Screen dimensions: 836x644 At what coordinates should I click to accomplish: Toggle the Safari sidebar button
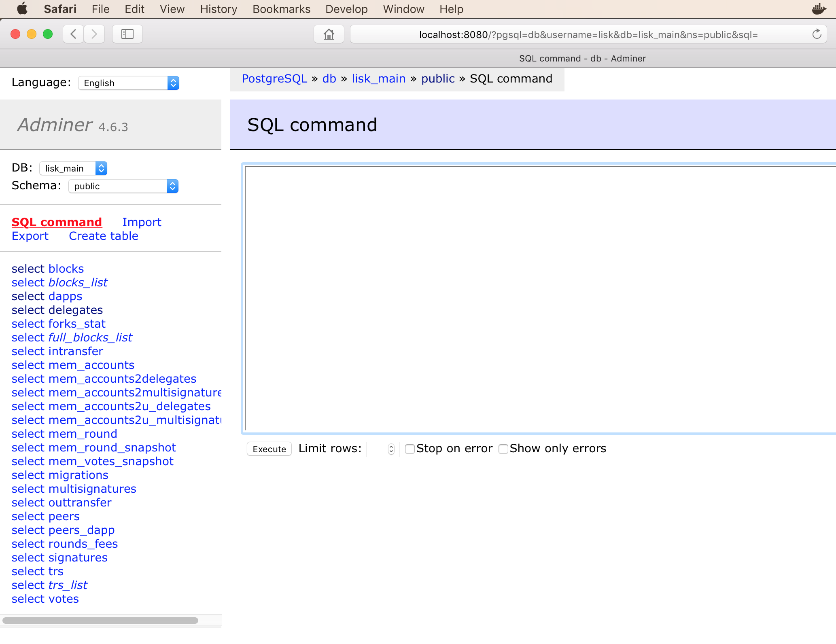click(127, 34)
